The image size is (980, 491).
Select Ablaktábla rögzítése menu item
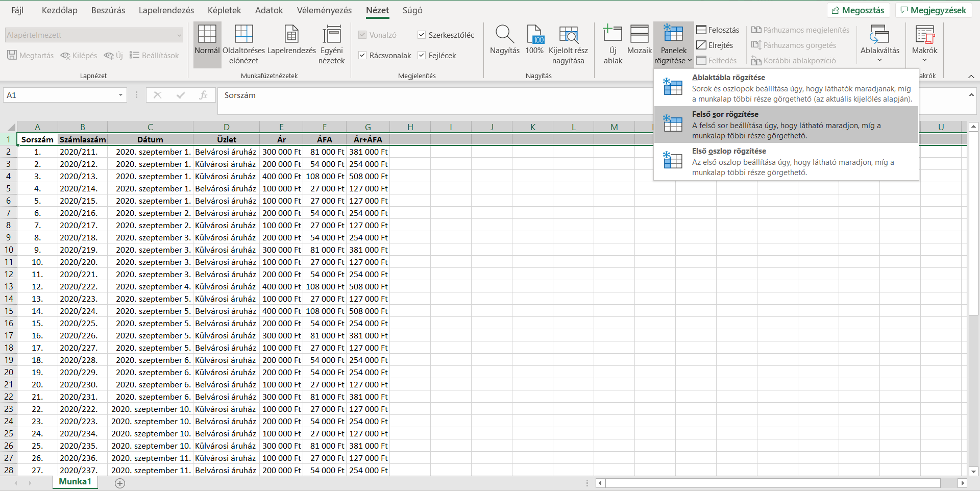click(786, 88)
